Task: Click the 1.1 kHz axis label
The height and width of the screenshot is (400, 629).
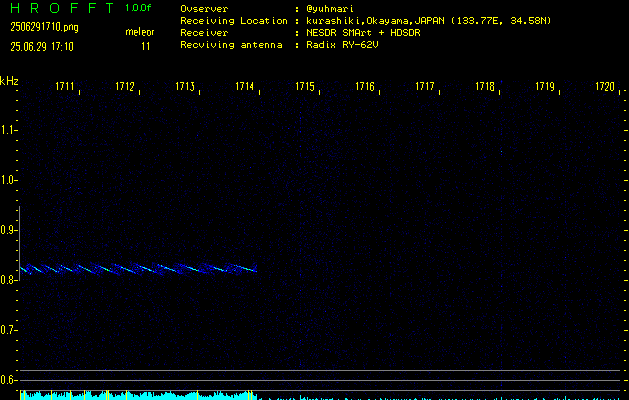Action: pos(8,130)
